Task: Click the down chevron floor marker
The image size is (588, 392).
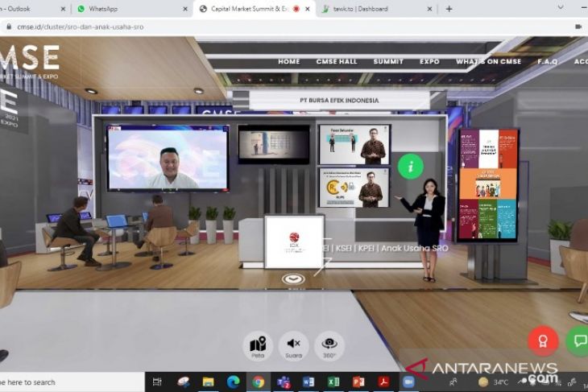Action: pyautogui.click(x=293, y=279)
